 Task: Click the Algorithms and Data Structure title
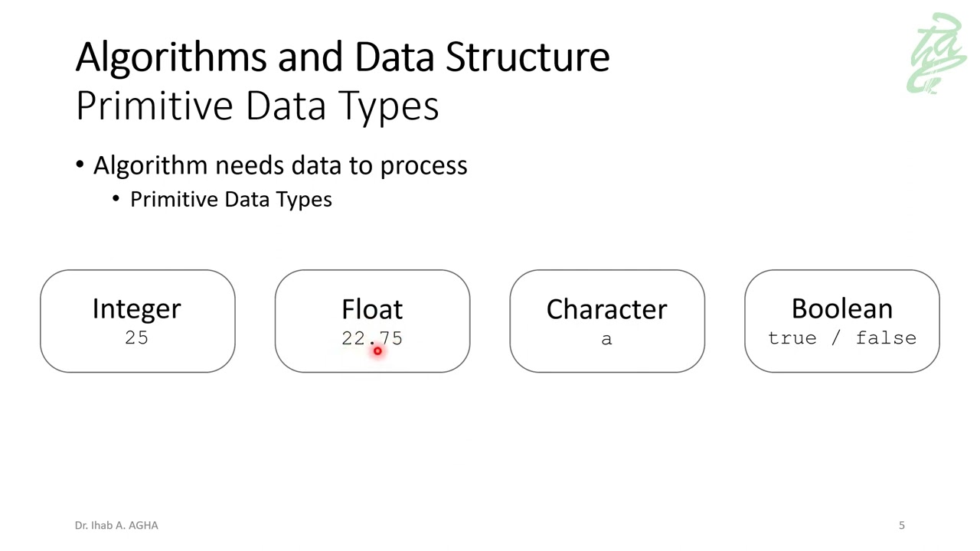[x=343, y=57]
